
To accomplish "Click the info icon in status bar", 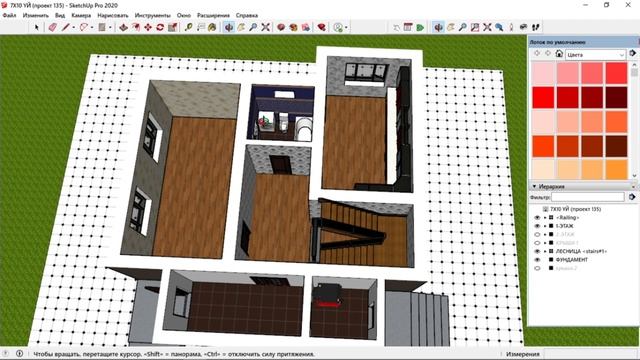I will click(x=19, y=354).
